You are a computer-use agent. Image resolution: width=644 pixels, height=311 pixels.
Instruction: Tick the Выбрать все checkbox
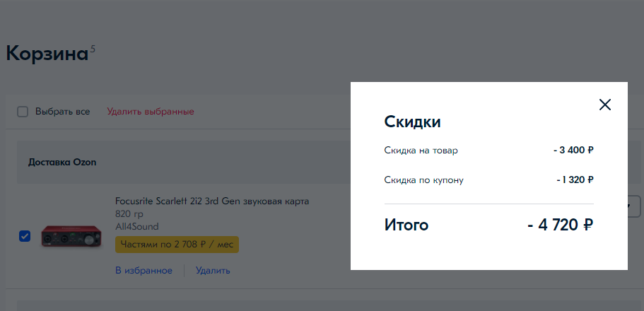[23, 112]
